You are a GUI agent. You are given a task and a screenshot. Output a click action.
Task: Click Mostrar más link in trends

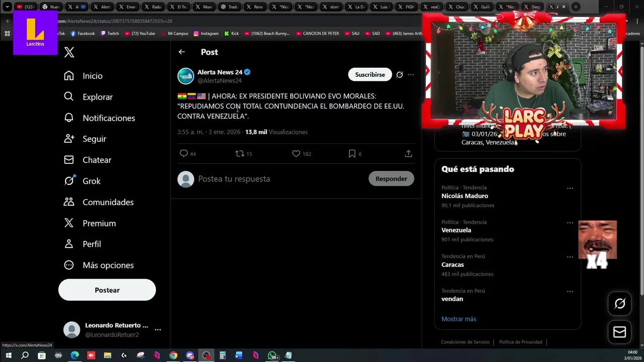(x=458, y=319)
